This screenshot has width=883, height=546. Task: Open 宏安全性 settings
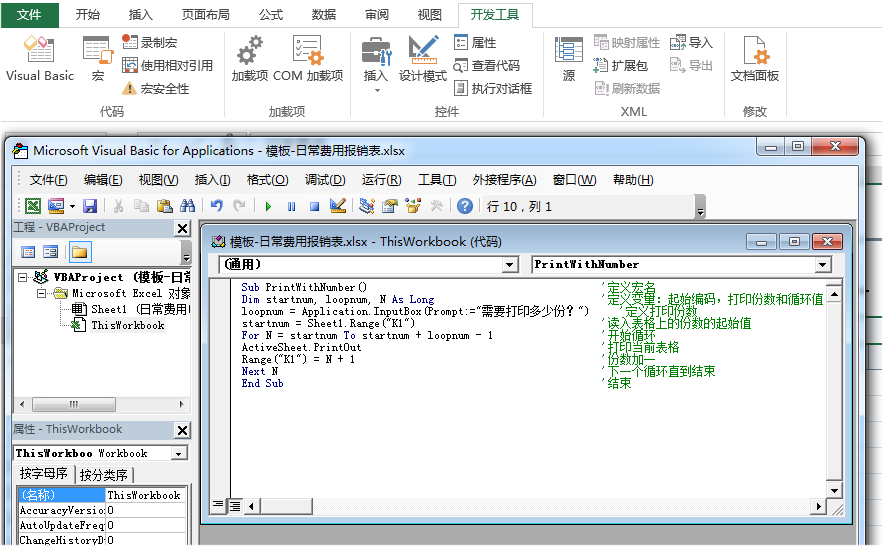click(x=156, y=88)
